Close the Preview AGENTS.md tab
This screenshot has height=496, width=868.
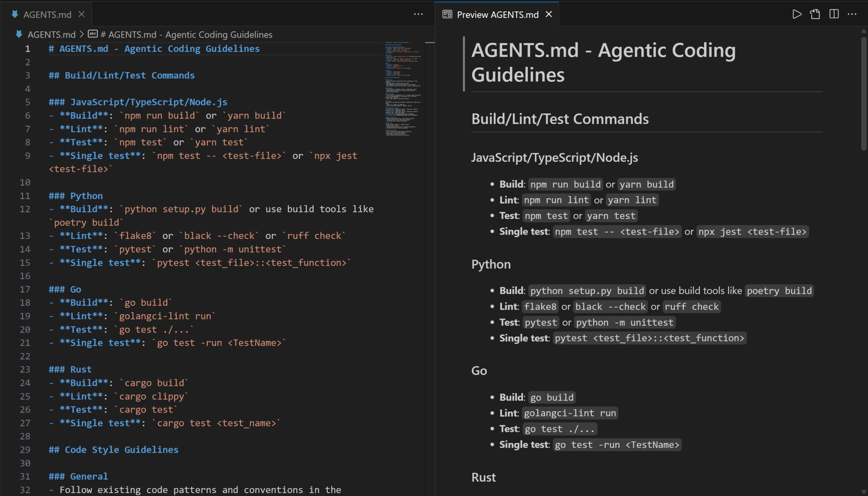pyautogui.click(x=549, y=14)
